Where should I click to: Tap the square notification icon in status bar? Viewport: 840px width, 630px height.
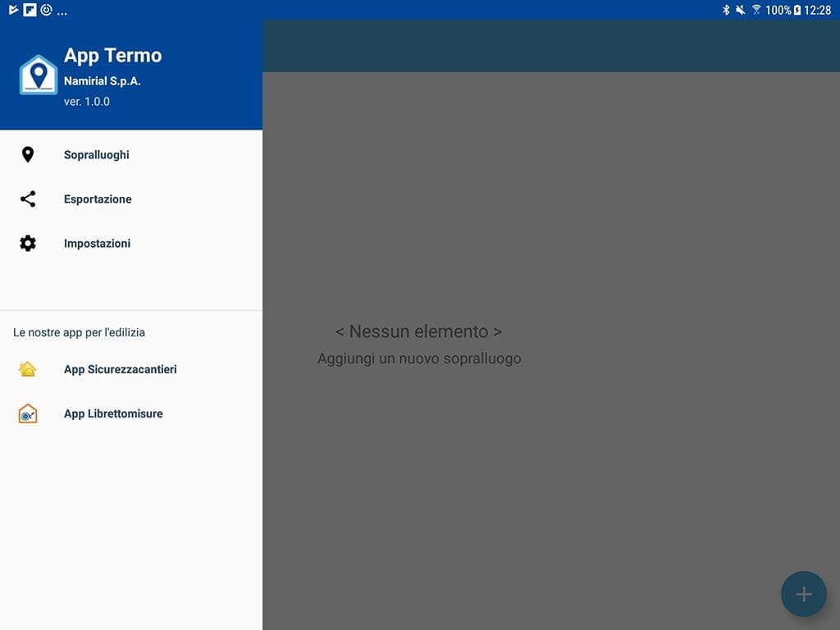coord(30,10)
